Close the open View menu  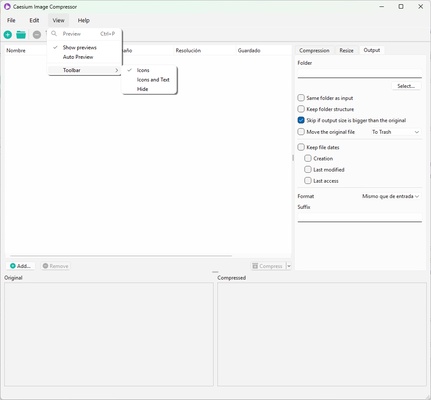pyautogui.click(x=58, y=20)
